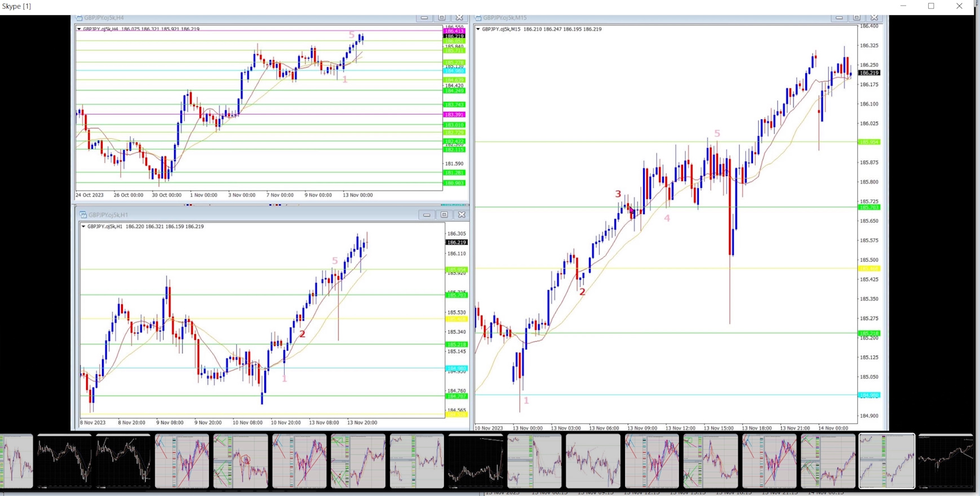Click the black 186.219 current price label on H1
This screenshot has width=980, height=496.
(456, 242)
